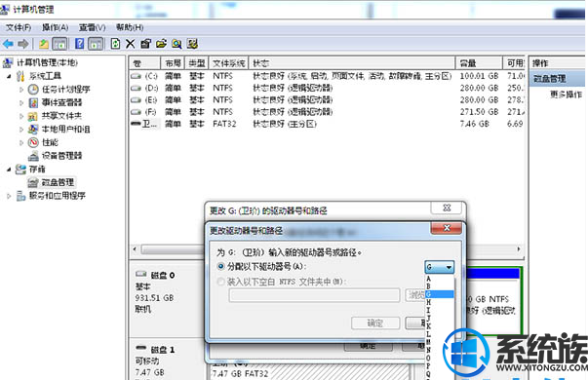Click the 磁盘 0 disk label
The height and width of the screenshot is (380, 588).
click(x=163, y=276)
